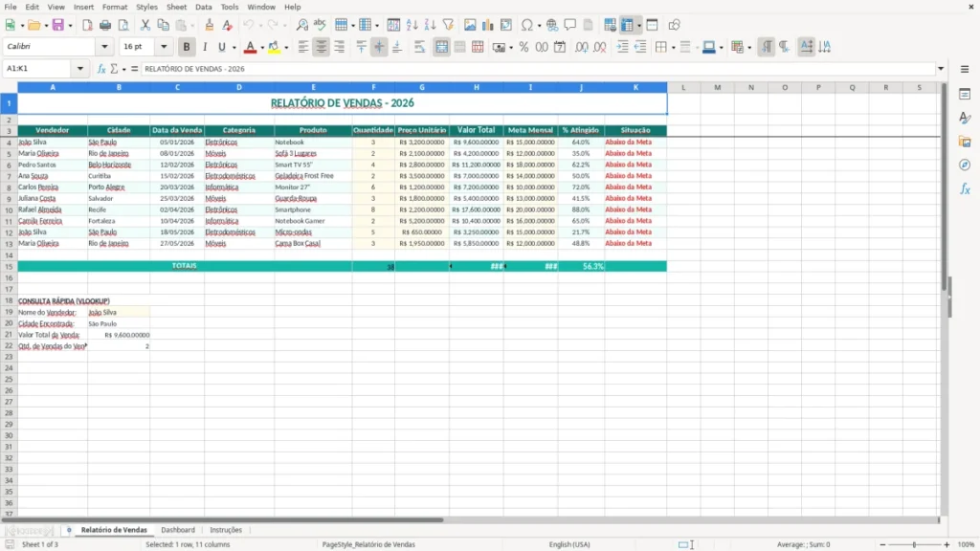Open the Data menu

[203, 7]
